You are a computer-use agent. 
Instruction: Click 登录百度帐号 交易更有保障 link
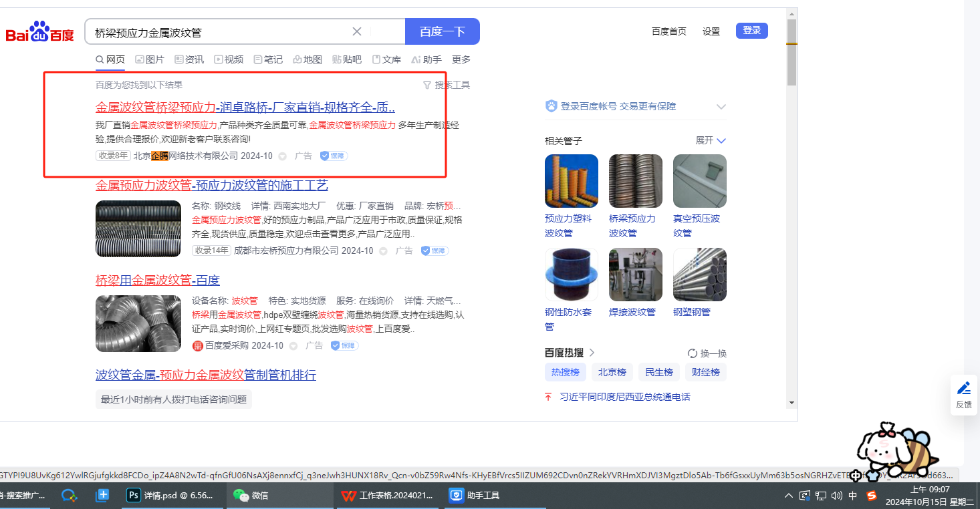[x=618, y=106]
